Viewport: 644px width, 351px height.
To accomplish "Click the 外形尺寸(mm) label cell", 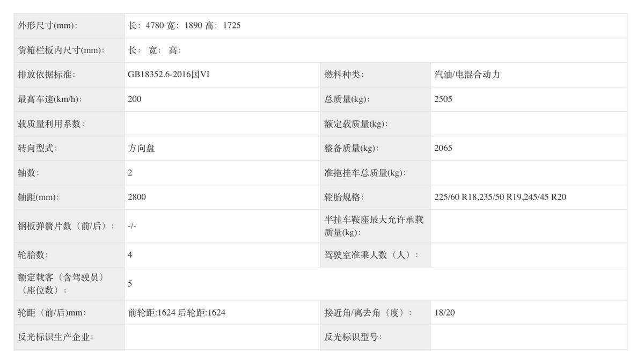I will click(69, 26).
